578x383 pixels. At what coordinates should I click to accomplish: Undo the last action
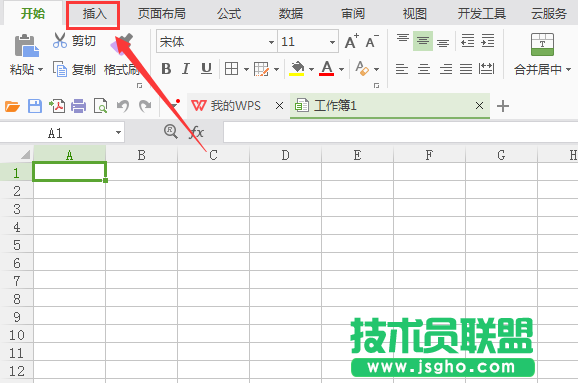point(123,106)
